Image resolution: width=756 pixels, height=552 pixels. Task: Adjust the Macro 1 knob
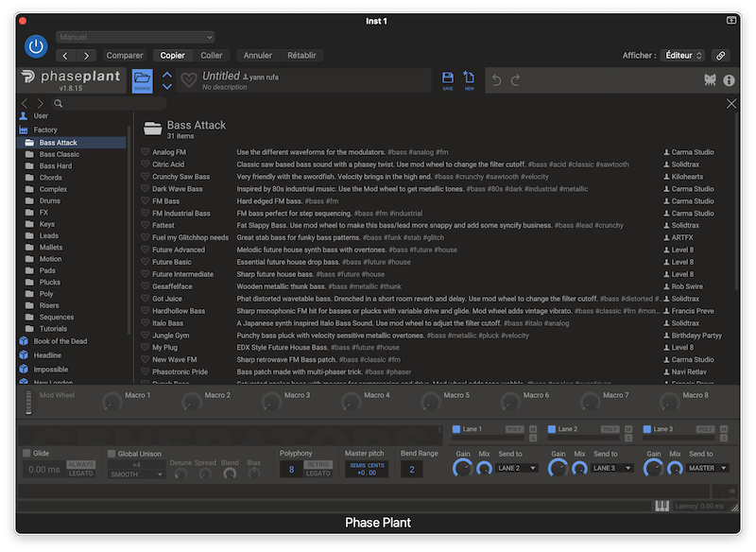pyautogui.click(x=112, y=402)
